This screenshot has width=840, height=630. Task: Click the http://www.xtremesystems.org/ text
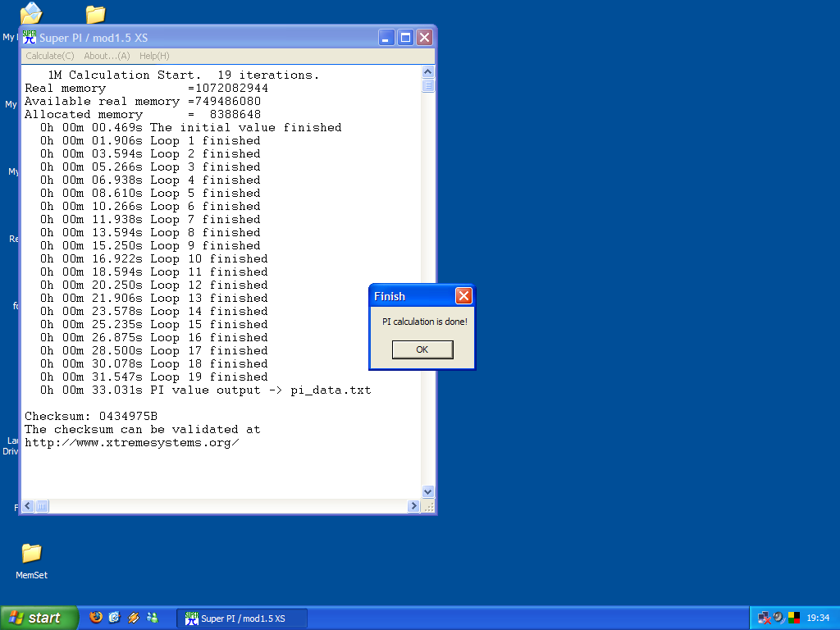[132, 442]
